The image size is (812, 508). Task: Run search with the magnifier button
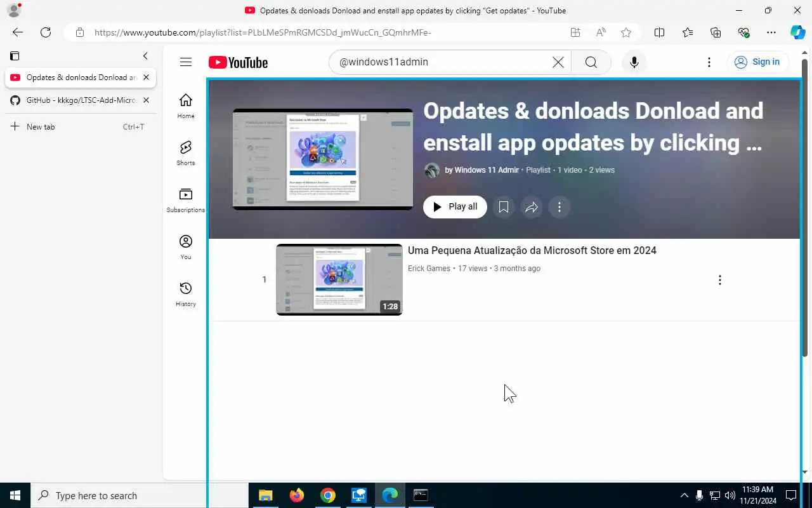pos(591,62)
